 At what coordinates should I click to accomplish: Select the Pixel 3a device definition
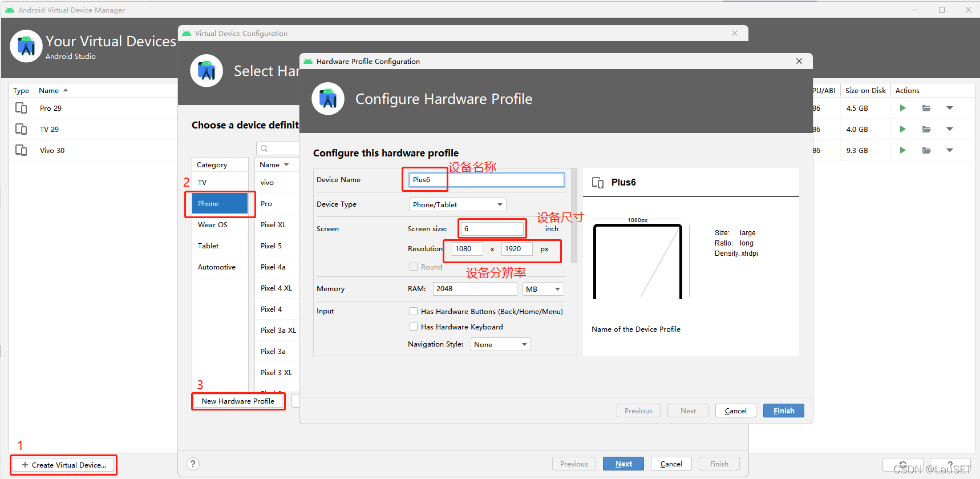coord(277,351)
